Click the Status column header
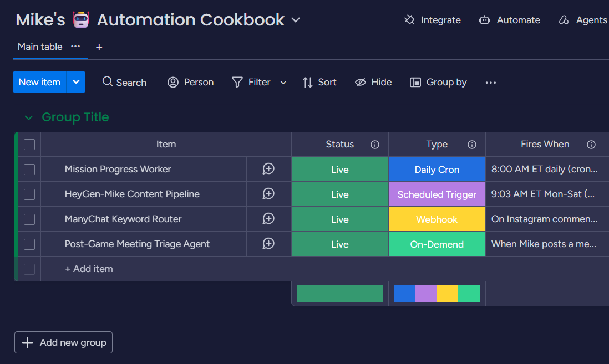This screenshot has width=609, height=364. click(340, 144)
